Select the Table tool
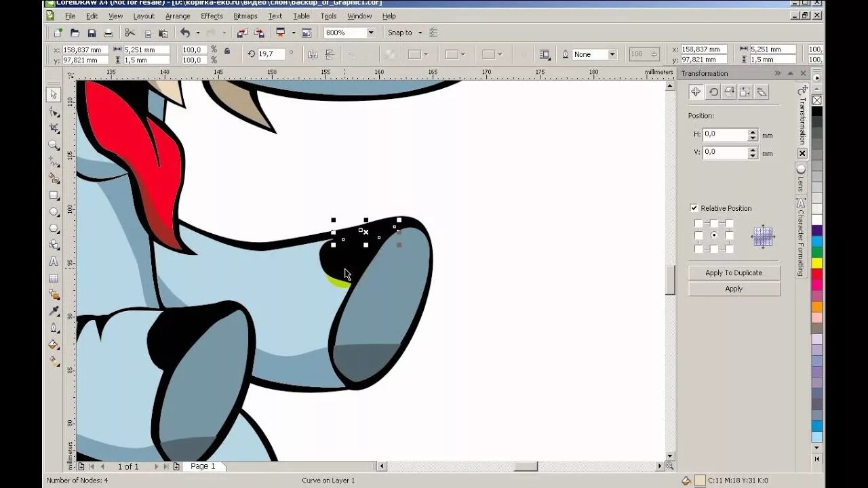The image size is (868, 488). (x=54, y=278)
